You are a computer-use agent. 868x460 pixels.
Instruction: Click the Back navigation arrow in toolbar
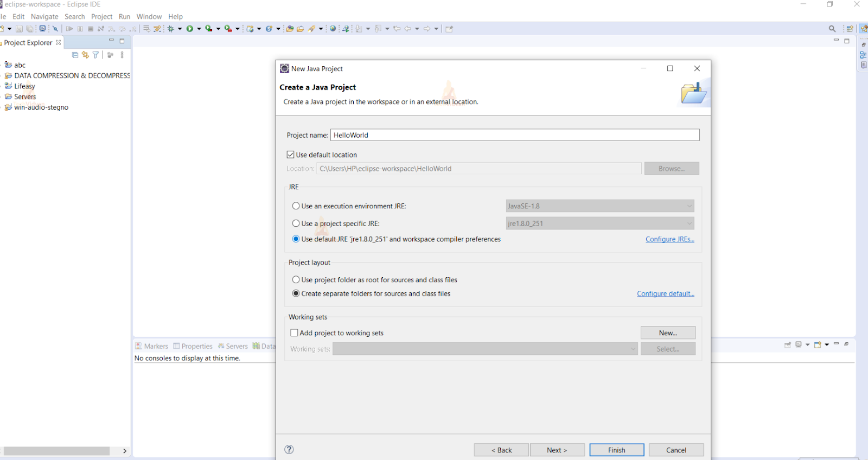tap(407, 29)
